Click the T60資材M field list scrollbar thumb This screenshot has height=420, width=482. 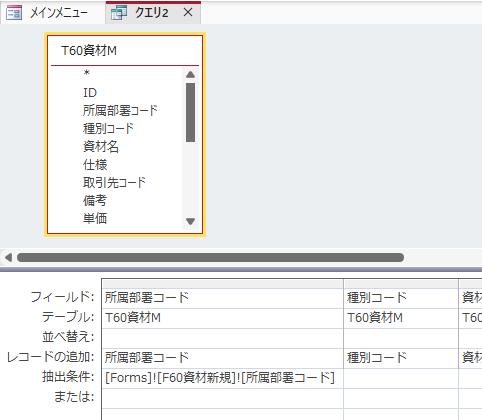pos(190,112)
